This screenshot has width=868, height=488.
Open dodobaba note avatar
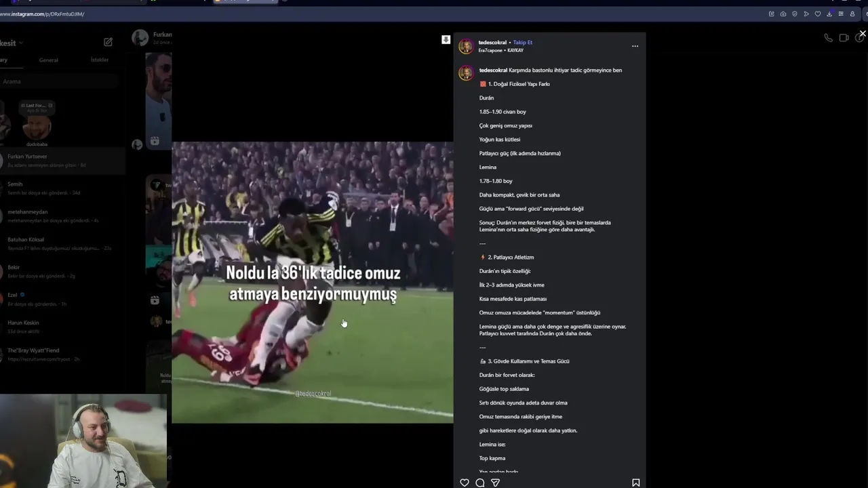pyautogui.click(x=37, y=127)
